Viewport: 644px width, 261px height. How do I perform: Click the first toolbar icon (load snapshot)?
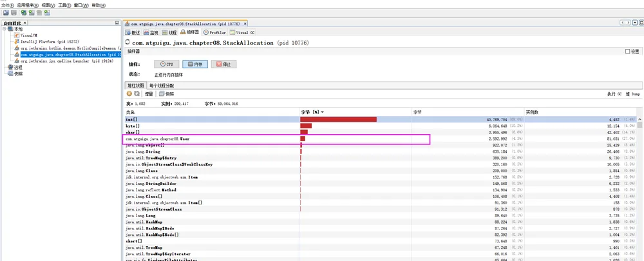pos(6,13)
